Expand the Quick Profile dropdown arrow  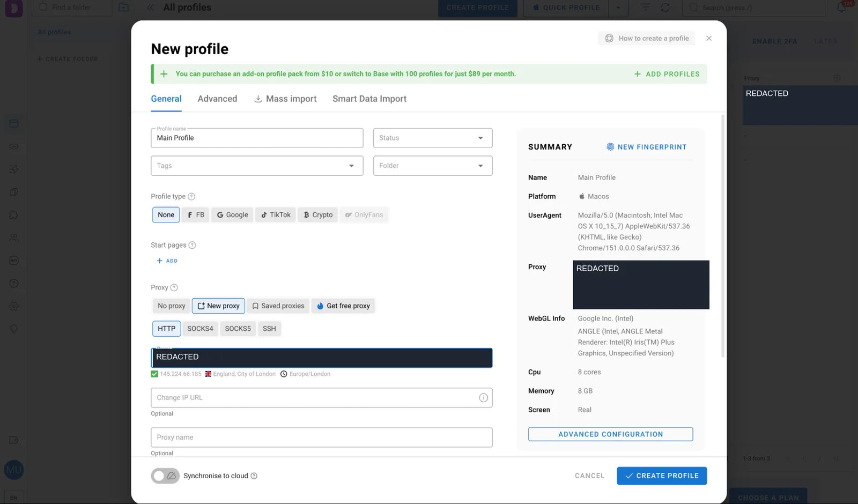point(618,8)
